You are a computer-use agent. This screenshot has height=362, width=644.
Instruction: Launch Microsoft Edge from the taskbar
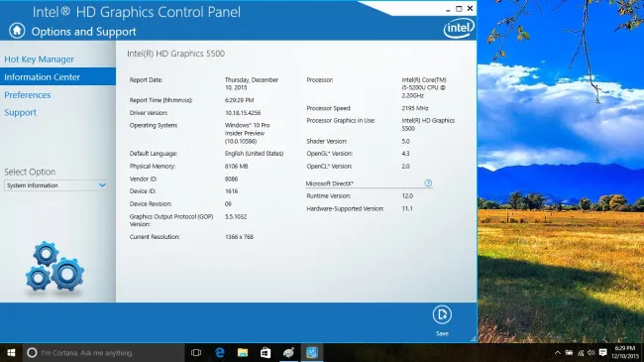(220, 352)
